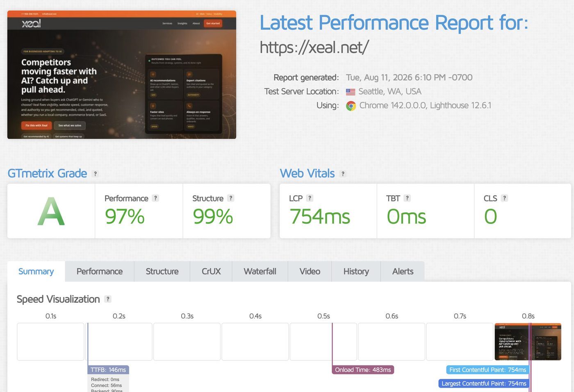The height and width of the screenshot is (392, 574).
Task: Click the 0ms TBT value
Action: coord(406,217)
